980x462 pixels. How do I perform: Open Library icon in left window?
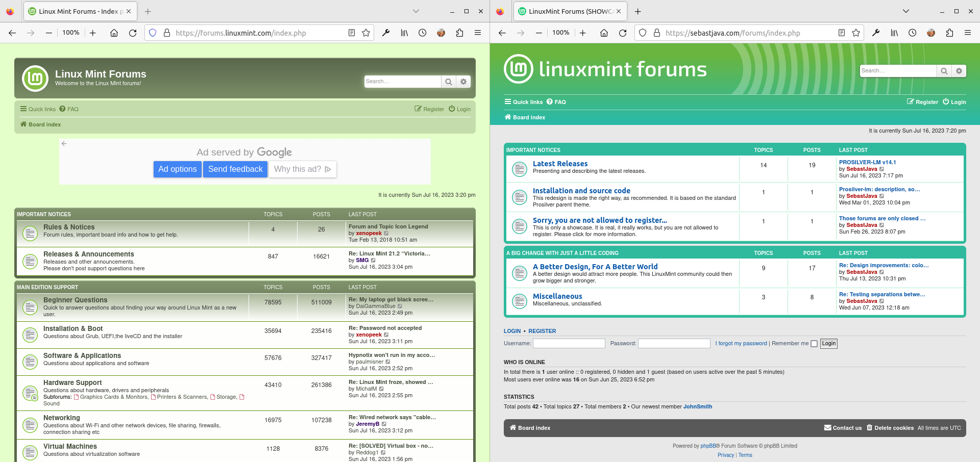point(404,33)
